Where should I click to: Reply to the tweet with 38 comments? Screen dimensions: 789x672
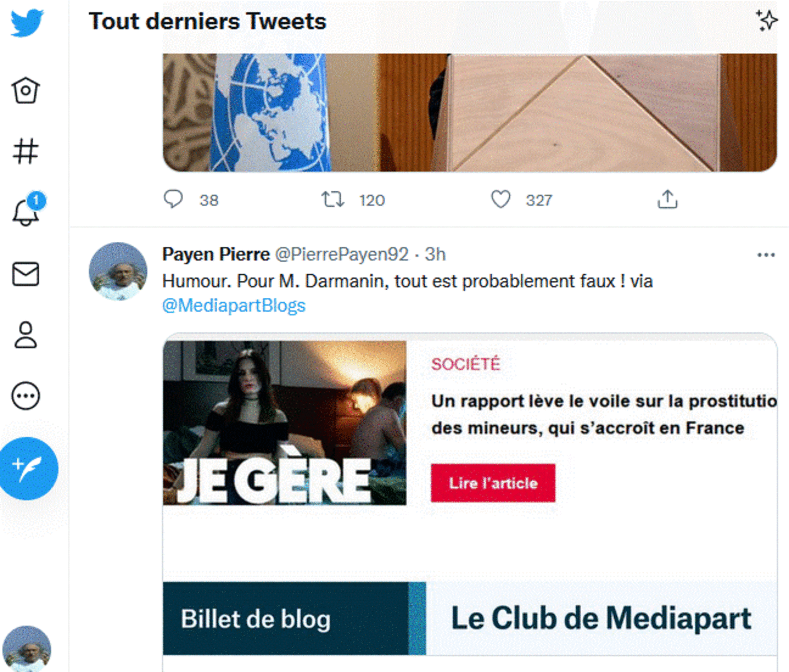pos(173,199)
